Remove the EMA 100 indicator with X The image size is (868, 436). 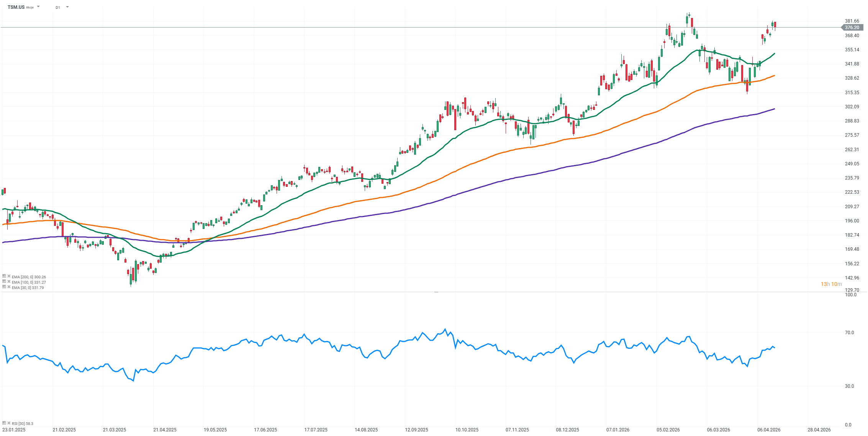click(9, 281)
